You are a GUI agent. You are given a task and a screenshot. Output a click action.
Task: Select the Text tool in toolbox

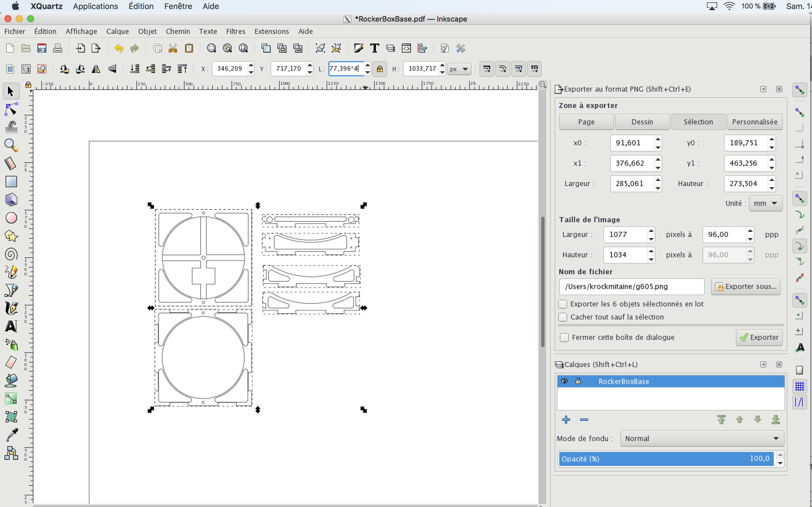[11, 326]
